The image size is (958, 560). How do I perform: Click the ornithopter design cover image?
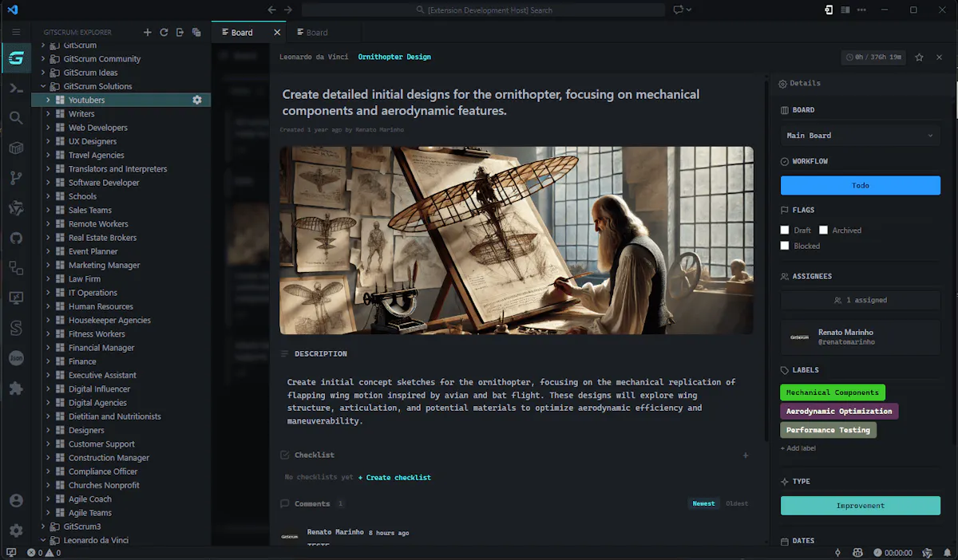(517, 240)
